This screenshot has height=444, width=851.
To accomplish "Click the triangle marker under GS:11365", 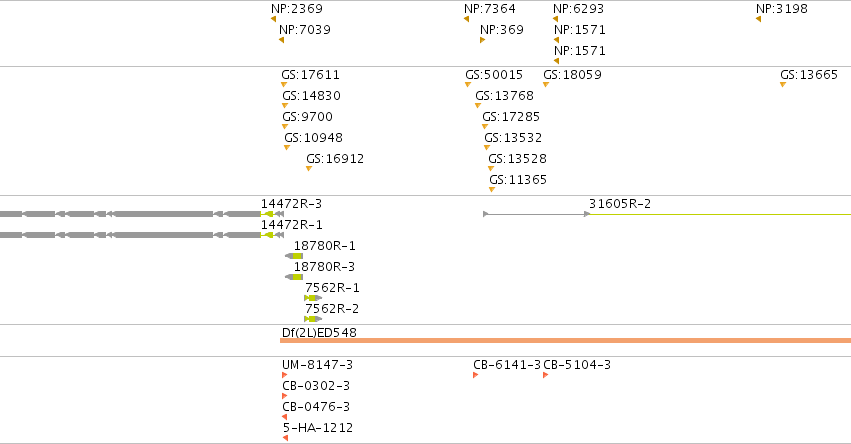I will click(x=492, y=190).
